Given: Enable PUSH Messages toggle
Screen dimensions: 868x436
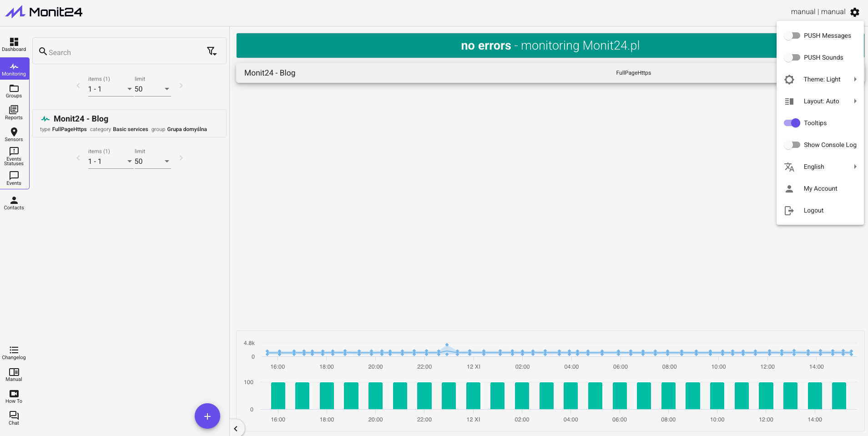Looking at the screenshot, I should tap(792, 35).
